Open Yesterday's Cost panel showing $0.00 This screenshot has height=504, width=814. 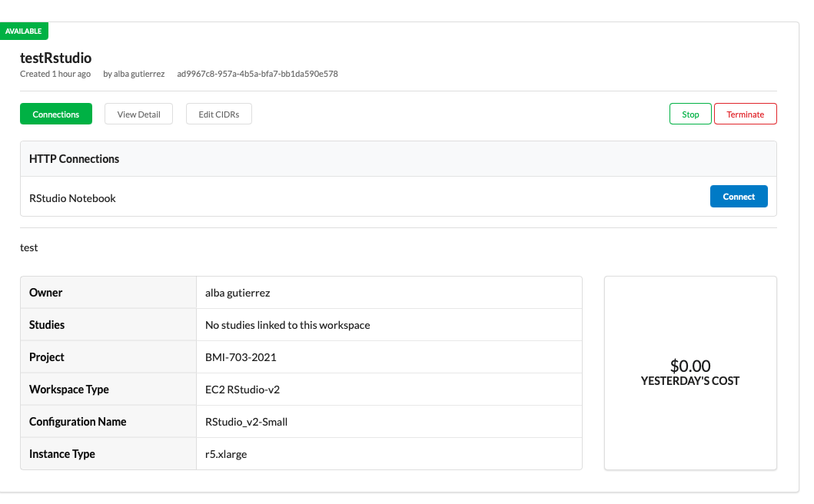(x=689, y=373)
